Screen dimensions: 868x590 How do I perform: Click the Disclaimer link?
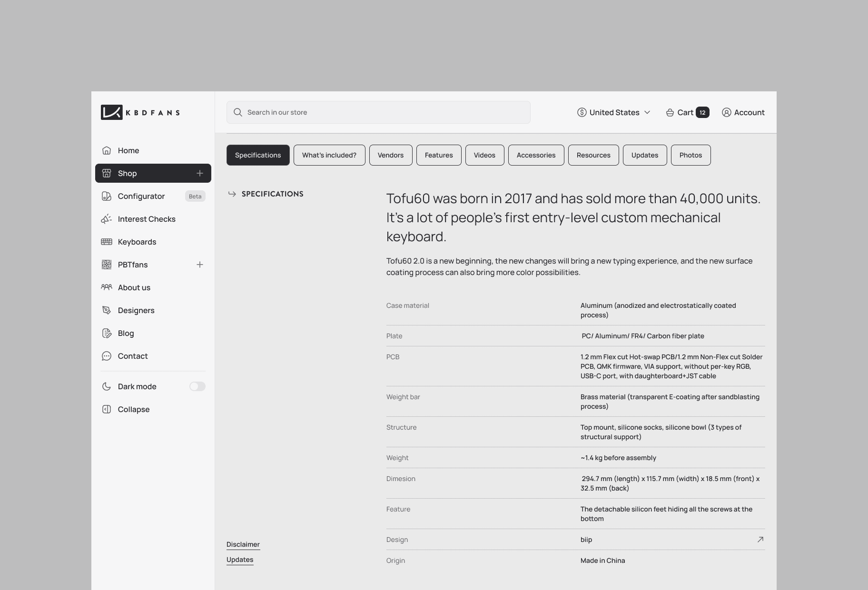243,544
